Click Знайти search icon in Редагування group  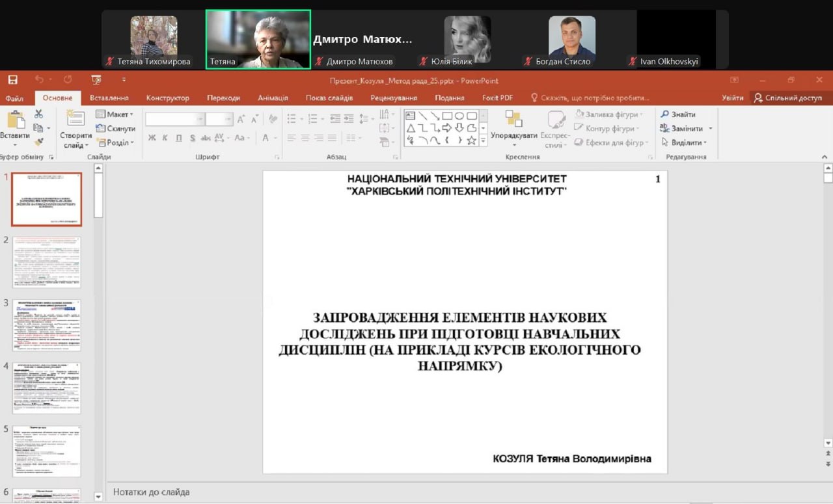click(677, 114)
